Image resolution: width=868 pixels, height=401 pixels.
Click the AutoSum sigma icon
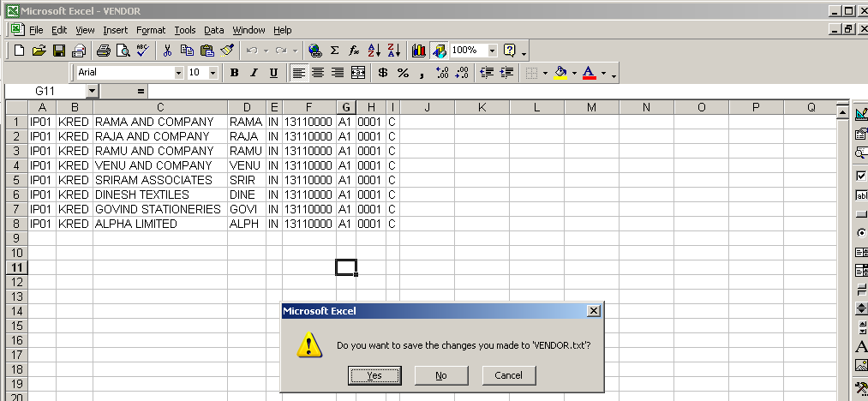[334, 51]
